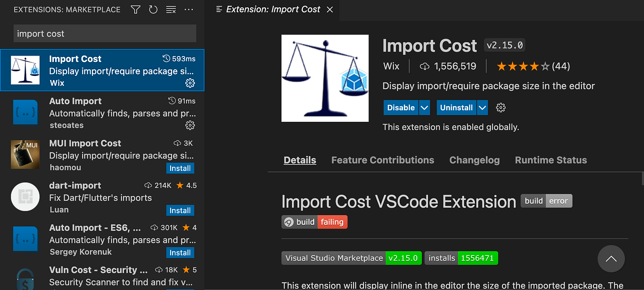This screenshot has height=290, width=644.
Task: Click the 91ms activation time for Auto Import
Action: tap(182, 101)
